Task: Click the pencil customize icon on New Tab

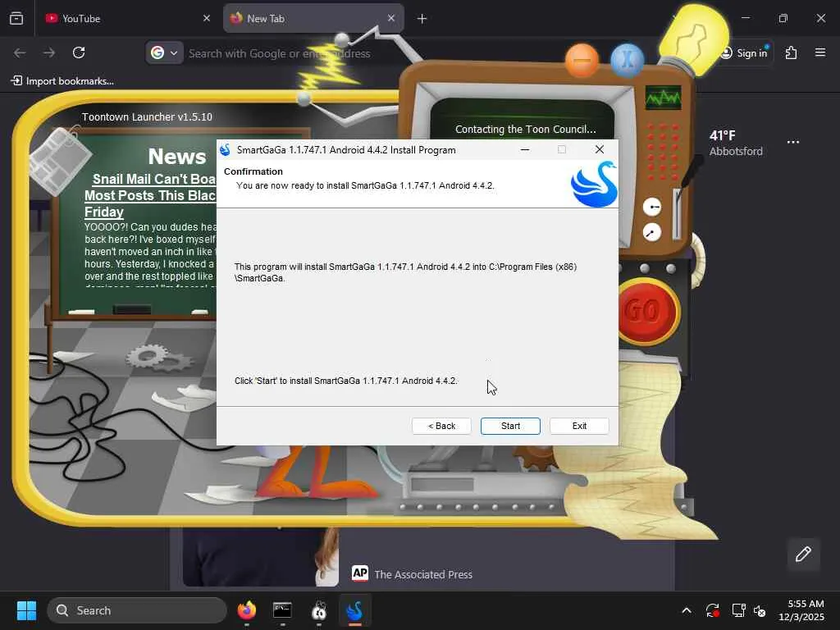Action: click(803, 554)
